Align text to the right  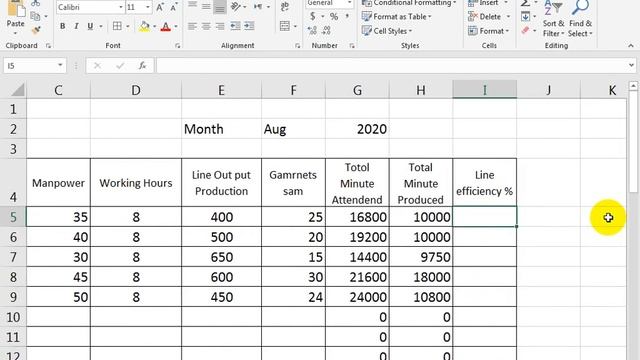[x=220, y=27]
